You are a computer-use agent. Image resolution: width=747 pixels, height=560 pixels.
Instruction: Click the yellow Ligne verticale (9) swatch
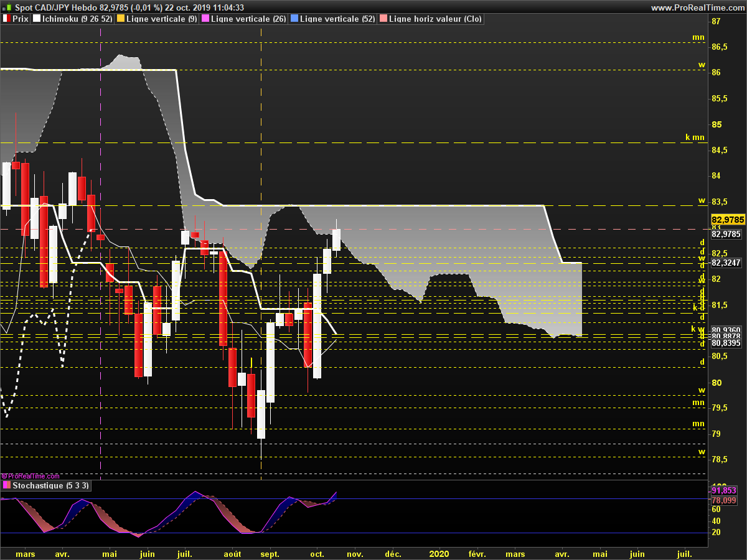120,19
